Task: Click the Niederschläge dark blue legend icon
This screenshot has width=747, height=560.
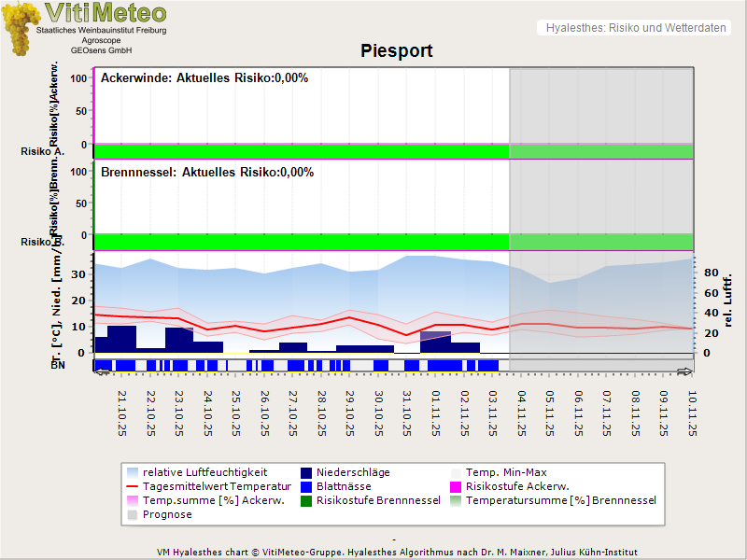Action: pyautogui.click(x=307, y=472)
